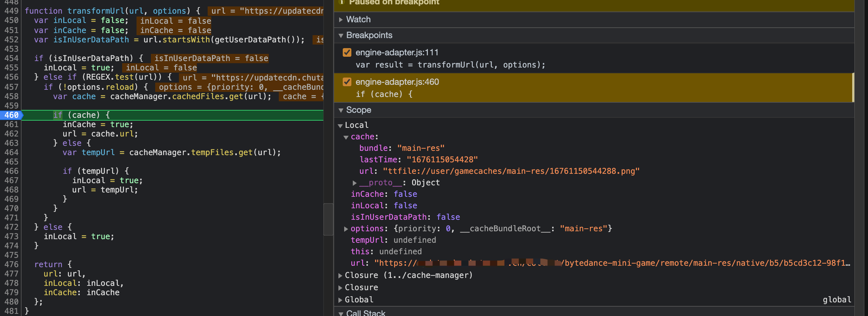Open the 'if (cache) {' breakpoint location
868x316 pixels.
(x=384, y=94)
